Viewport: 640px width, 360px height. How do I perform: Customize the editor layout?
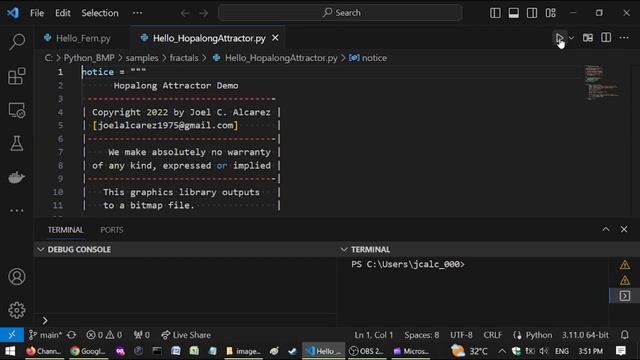(551, 13)
